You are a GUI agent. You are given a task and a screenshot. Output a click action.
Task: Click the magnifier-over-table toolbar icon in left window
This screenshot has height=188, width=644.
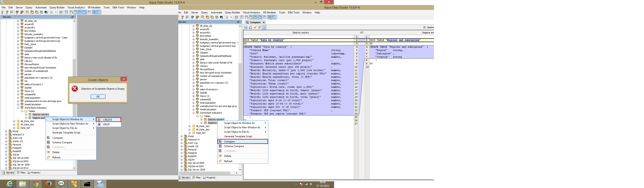point(28,12)
